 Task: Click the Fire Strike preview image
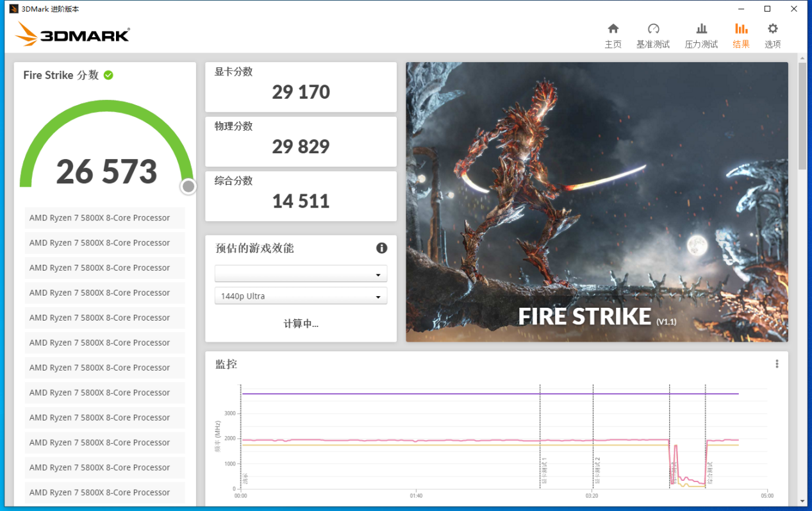[x=597, y=202]
